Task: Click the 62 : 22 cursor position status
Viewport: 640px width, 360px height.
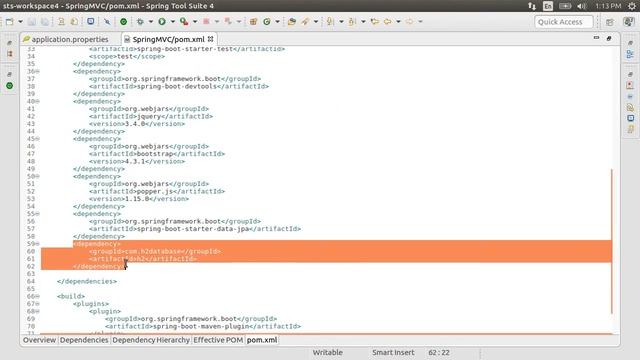Action: pos(439,352)
